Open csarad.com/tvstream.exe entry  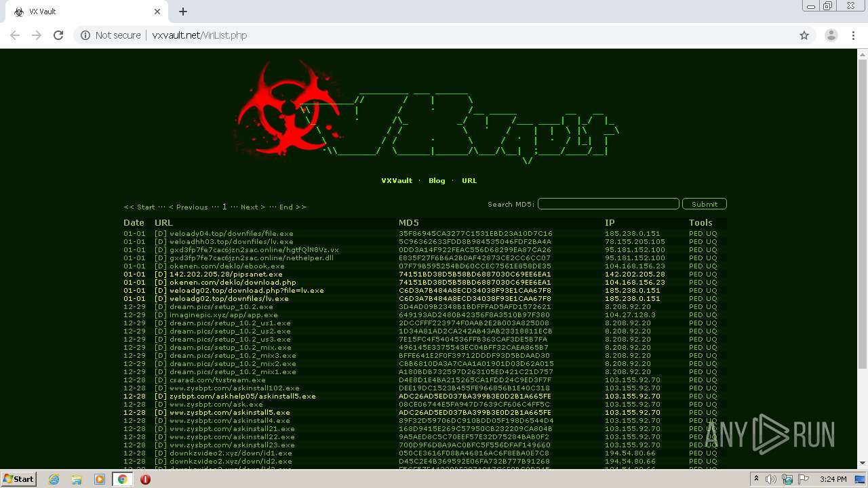(218, 380)
